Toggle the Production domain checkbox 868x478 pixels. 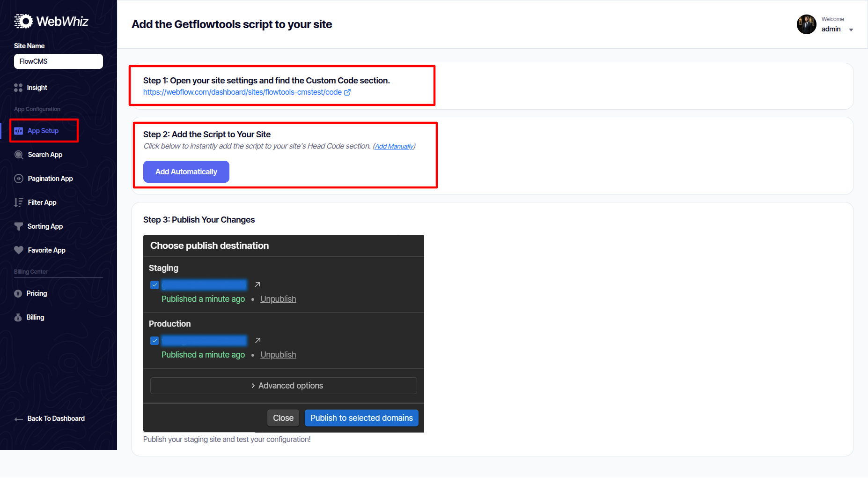click(154, 341)
